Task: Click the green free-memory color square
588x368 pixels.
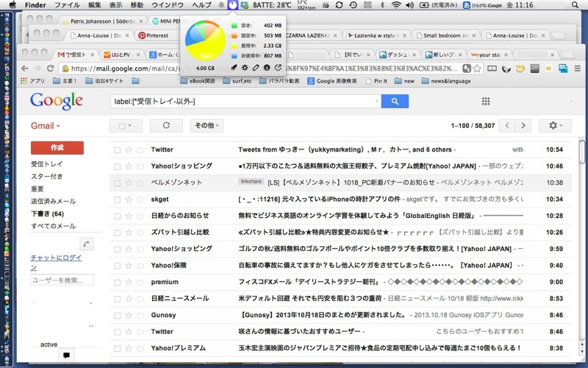Action: 234,26
